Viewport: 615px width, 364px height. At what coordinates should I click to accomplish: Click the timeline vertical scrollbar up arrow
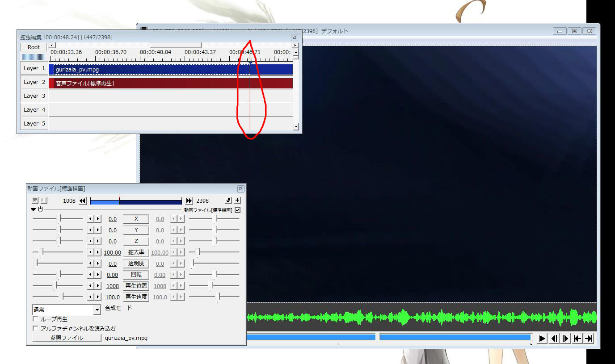click(295, 52)
